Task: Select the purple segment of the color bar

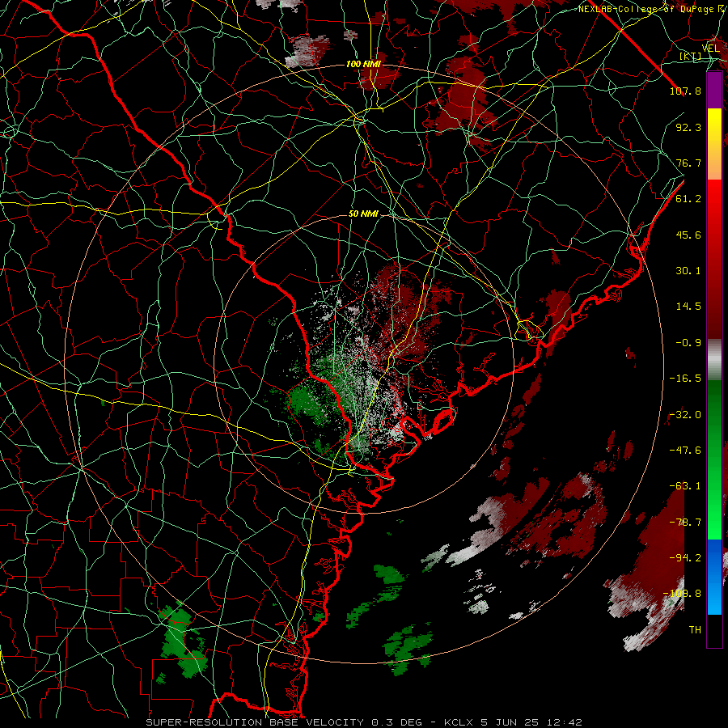Action: (714, 90)
